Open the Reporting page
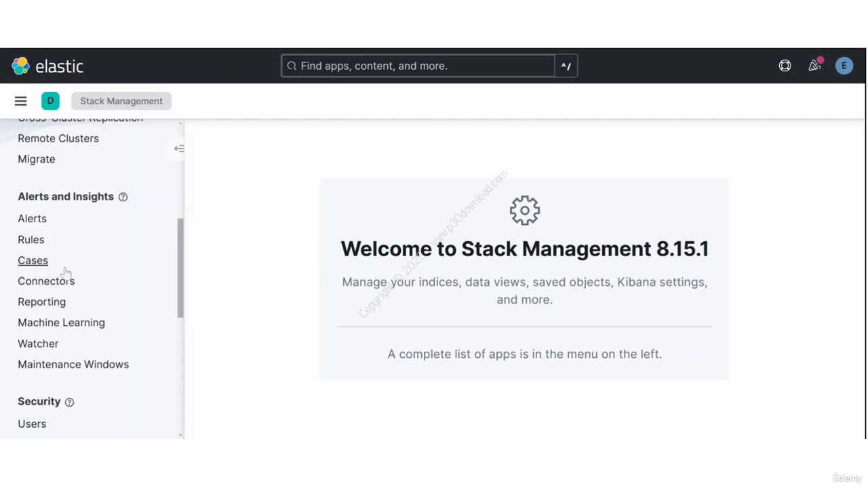 click(42, 302)
